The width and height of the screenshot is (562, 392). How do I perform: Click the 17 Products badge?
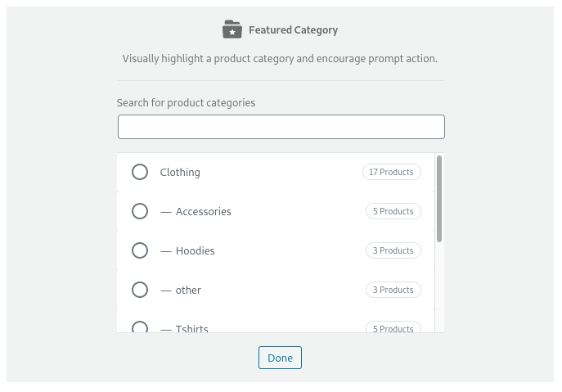point(391,172)
